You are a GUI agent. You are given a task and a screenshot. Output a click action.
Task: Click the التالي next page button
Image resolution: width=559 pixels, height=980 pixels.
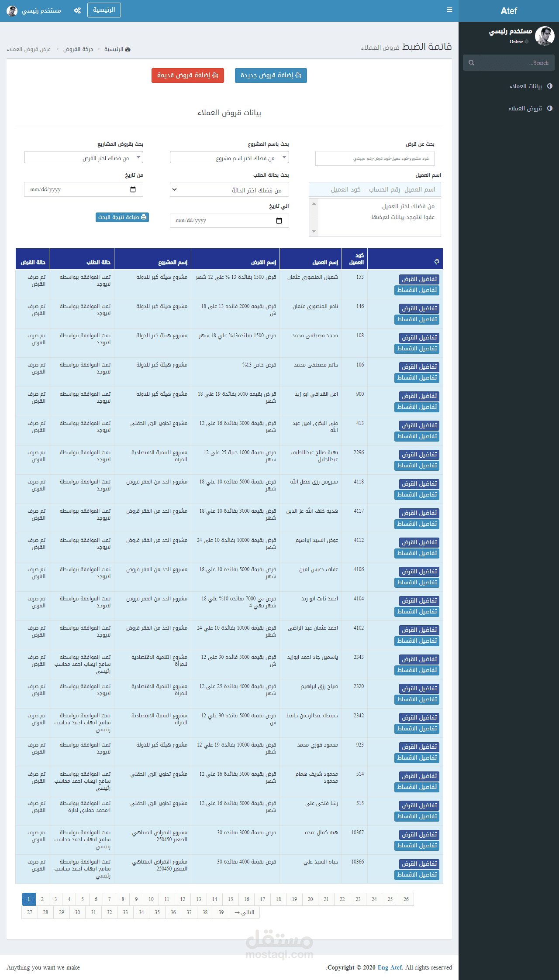[244, 912]
